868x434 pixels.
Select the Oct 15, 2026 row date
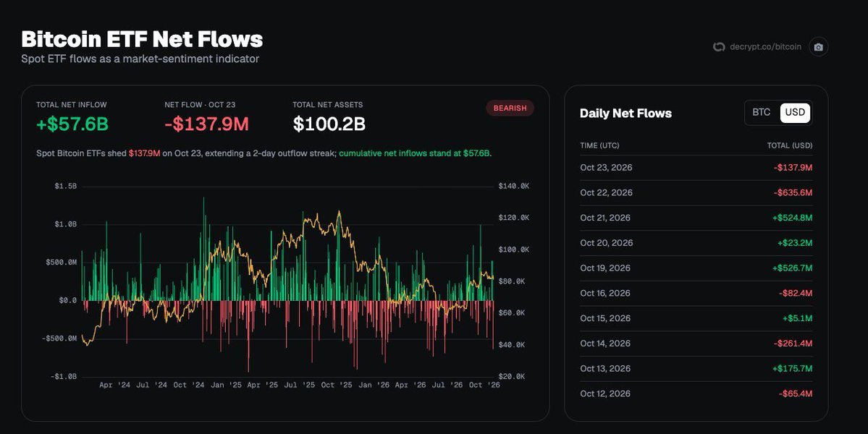(605, 318)
